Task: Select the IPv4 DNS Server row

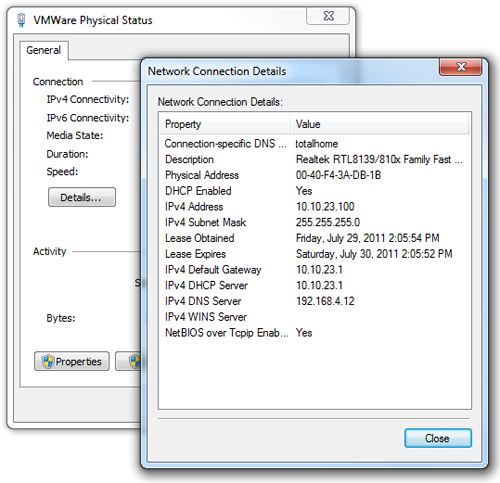Action: click(x=314, y=301)
